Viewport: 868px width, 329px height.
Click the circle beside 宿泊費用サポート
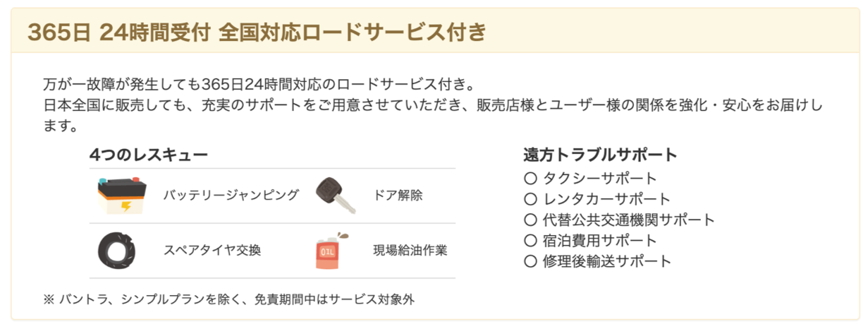(x=530, y=240)
